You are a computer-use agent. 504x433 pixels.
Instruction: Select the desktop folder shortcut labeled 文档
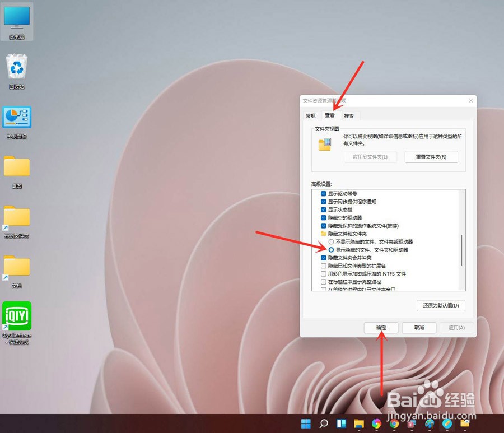[x=17, y=272]
